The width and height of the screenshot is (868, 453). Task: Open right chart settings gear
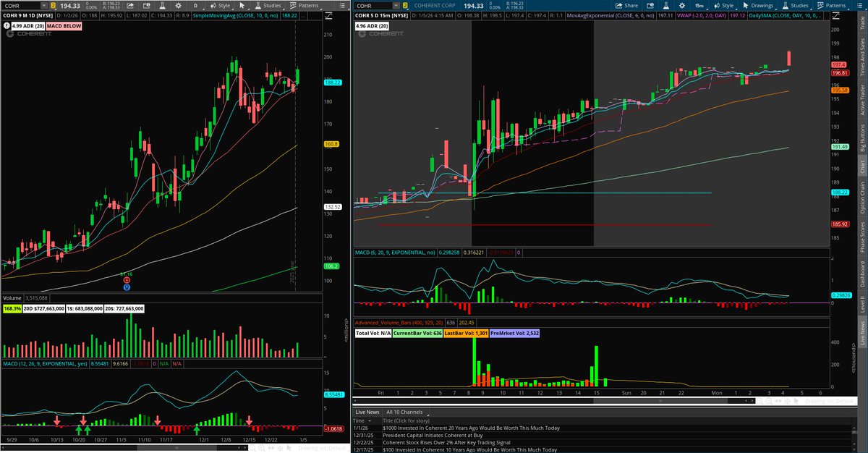pos(681,6)
